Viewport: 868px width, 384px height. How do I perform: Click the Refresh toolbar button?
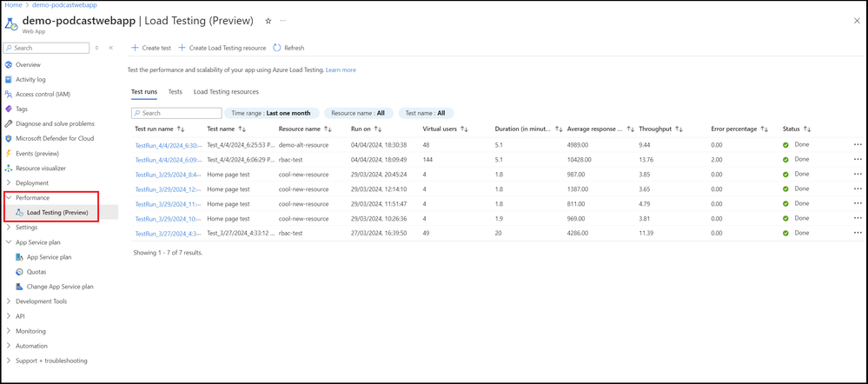pos(289,48)
